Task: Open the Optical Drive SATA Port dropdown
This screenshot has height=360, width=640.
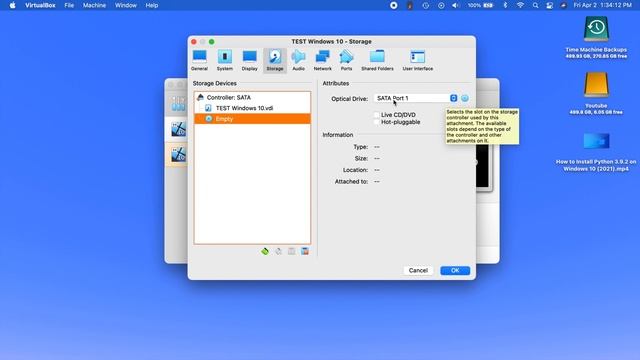Action: [x=415, y=98]
